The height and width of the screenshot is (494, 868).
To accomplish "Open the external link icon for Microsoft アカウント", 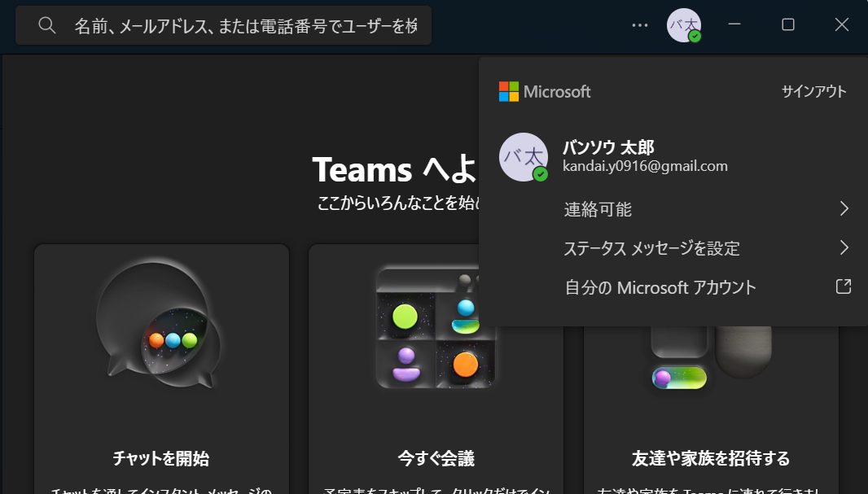I will click(x=843, y=286).
